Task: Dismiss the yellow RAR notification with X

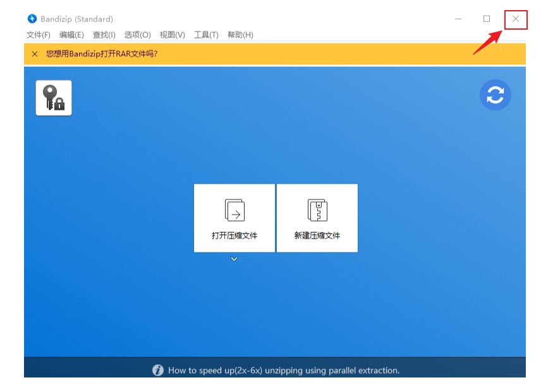Action: [x=35, y=54]
